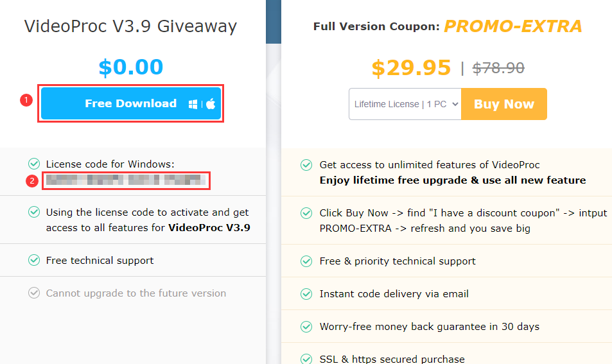Click the $29.95 discounted price
612x364 pixels.
[x=411, y=68]
